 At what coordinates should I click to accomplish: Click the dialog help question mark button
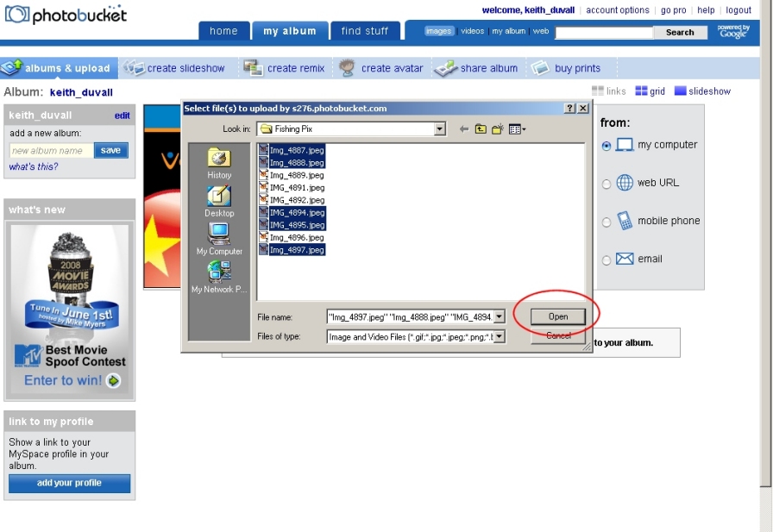click(x=569, y=109)
